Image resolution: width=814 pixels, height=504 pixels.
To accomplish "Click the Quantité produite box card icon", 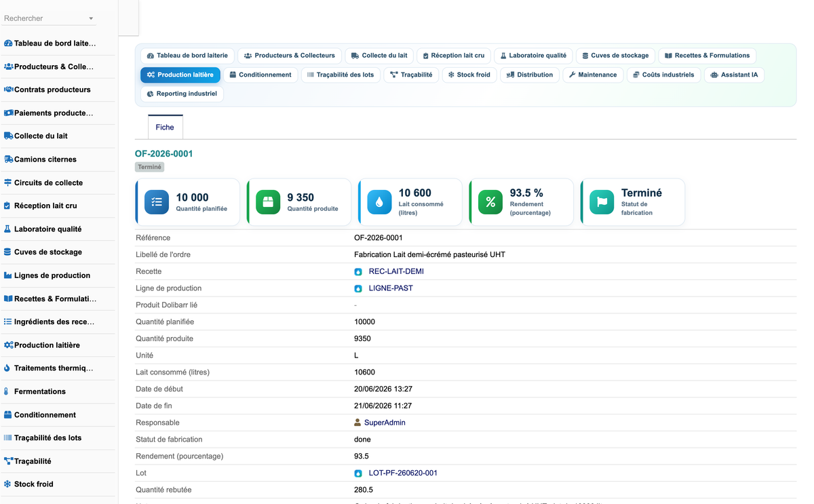I will pos(268,202).
